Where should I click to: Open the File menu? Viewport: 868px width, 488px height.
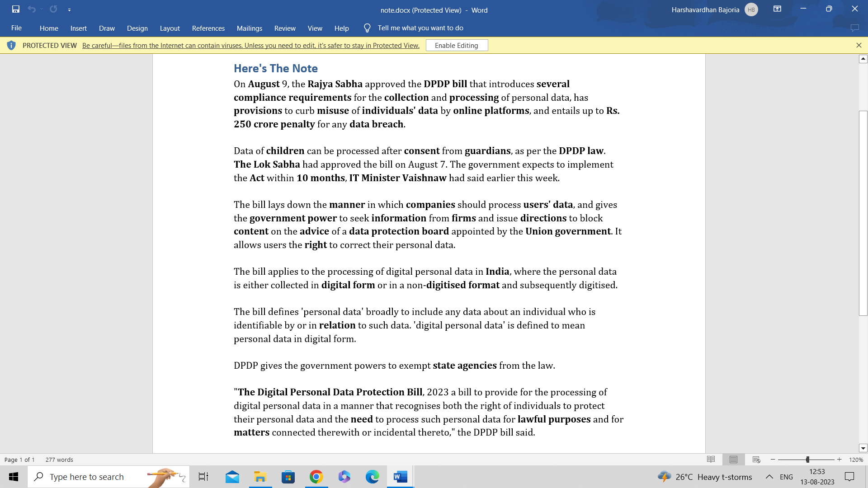pyautogui.click(x=16, y=28)
